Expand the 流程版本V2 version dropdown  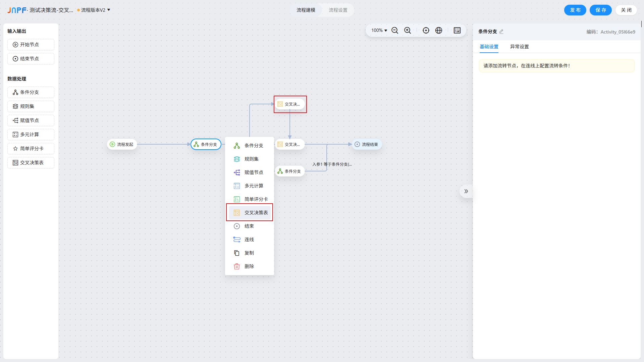[95, 10]
